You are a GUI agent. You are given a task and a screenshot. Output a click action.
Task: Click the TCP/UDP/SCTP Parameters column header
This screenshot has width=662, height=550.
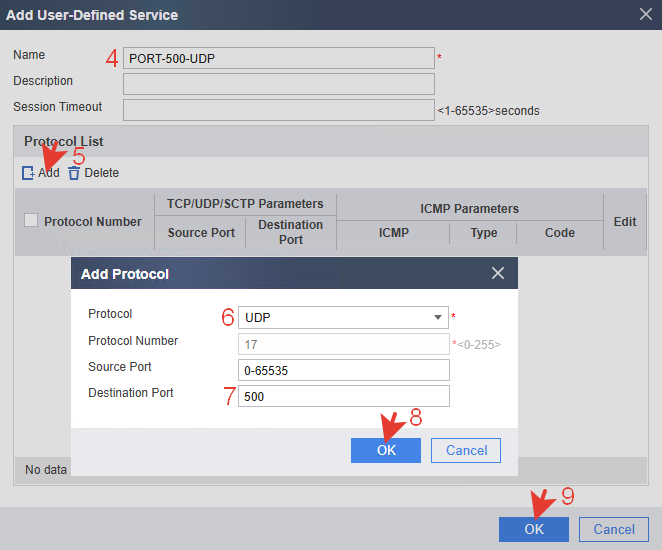pyautogui.click(x=245, y=204)
